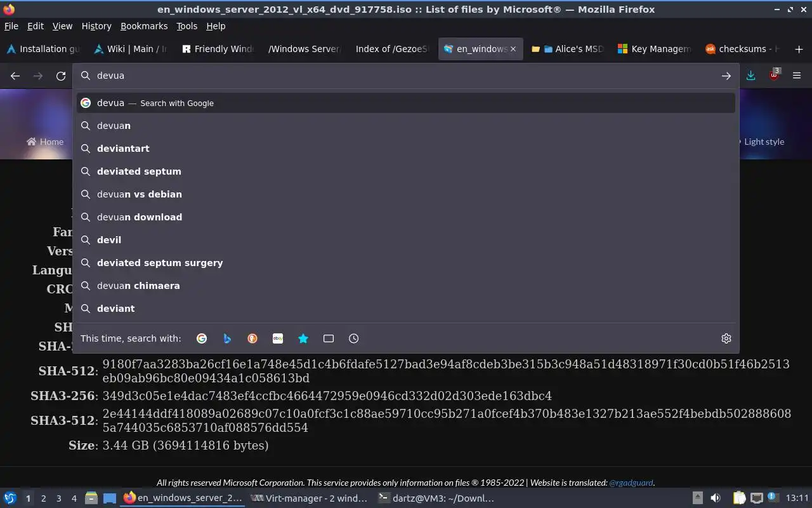The image size is (812, 508).
Task: Switch to the Alice's MSDN tab
Action: (x=567, y=49)
